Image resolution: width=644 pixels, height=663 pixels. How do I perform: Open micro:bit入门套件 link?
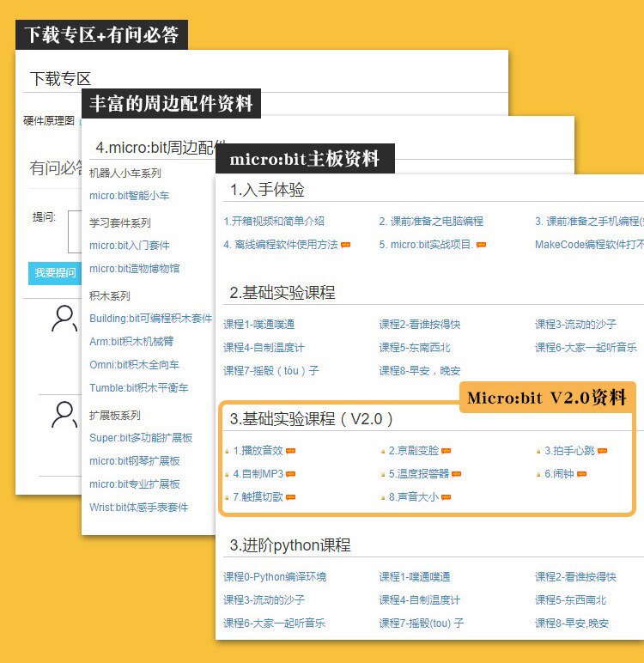(x=129, y=246)
